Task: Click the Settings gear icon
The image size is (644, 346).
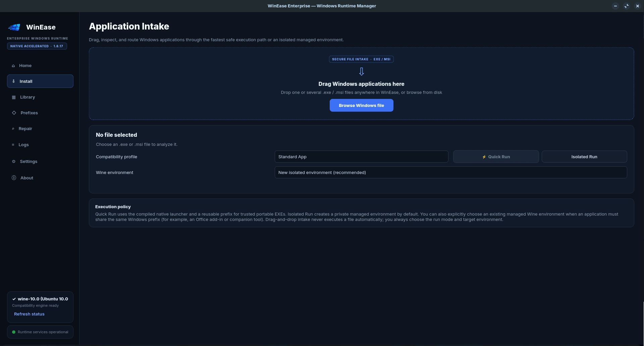Action: tap(14, 161)
